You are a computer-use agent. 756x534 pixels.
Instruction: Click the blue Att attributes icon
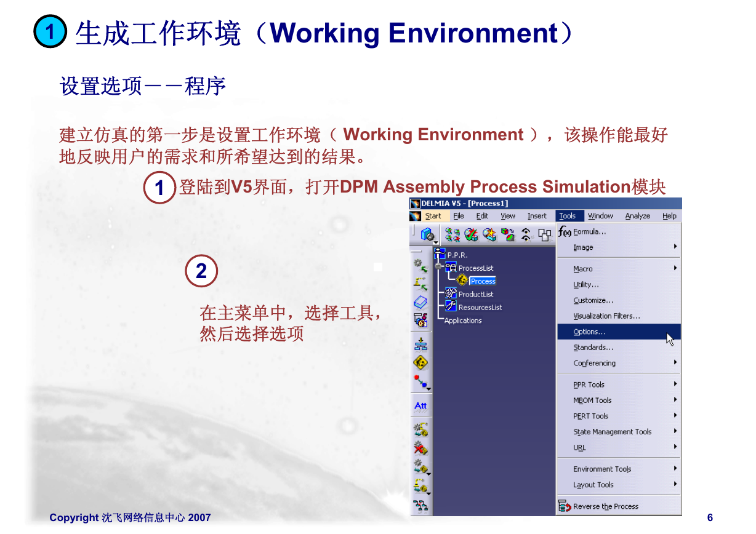point(420,405)
